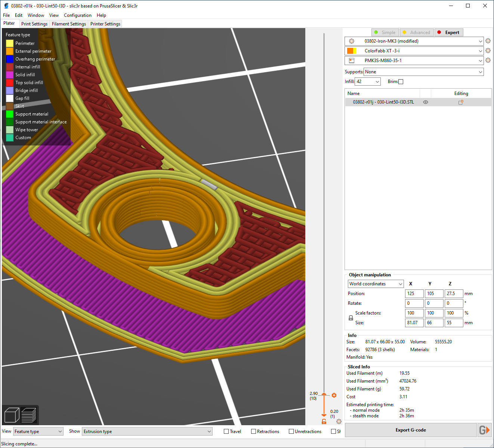Click the send G-code icon button
494x448 pixels.
[x=484, y=430]
